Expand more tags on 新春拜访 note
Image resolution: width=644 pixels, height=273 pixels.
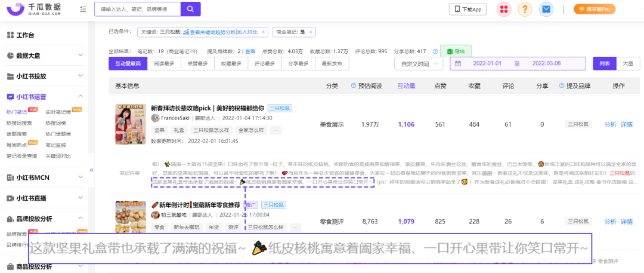[276, 130]
